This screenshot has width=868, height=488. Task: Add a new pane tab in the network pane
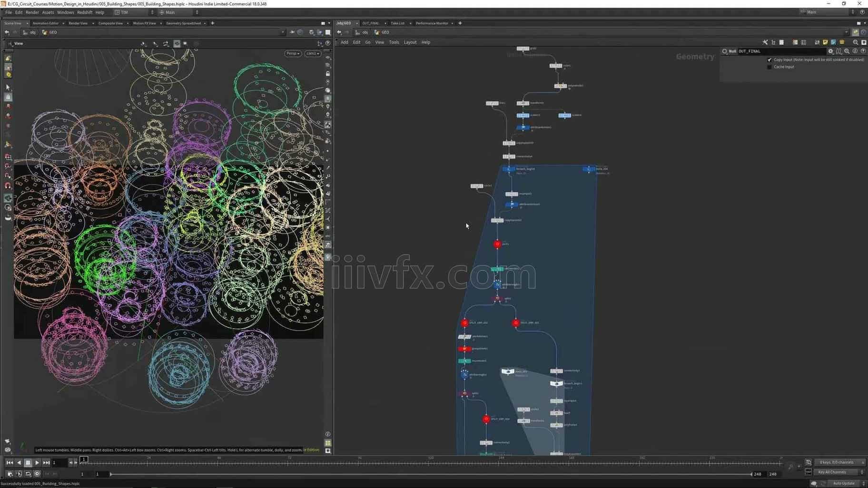pyautogui.click(x=460, y=23)
